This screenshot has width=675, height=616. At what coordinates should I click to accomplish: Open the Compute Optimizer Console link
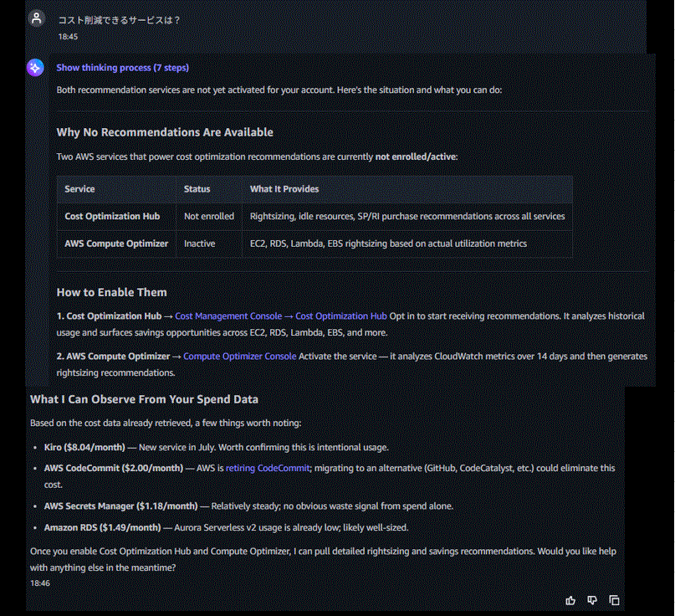(x=240, y=357)
